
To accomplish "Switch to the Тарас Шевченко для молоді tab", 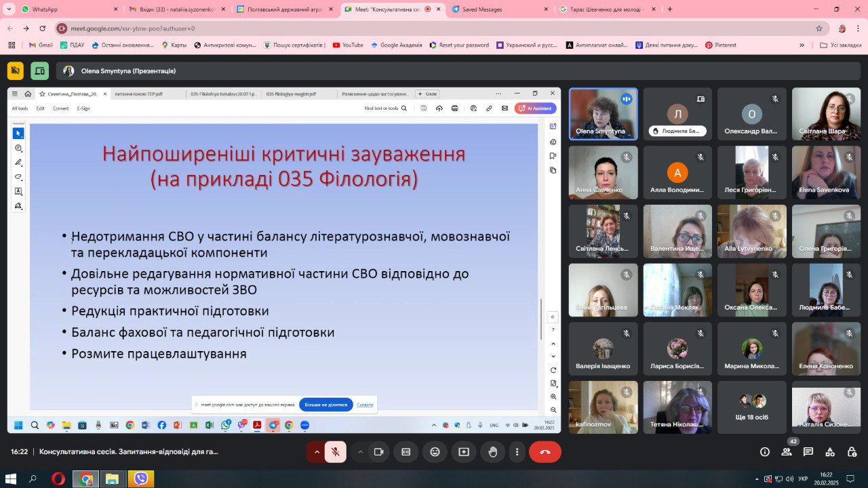I will pyautogui.click(x=607, y=9).
